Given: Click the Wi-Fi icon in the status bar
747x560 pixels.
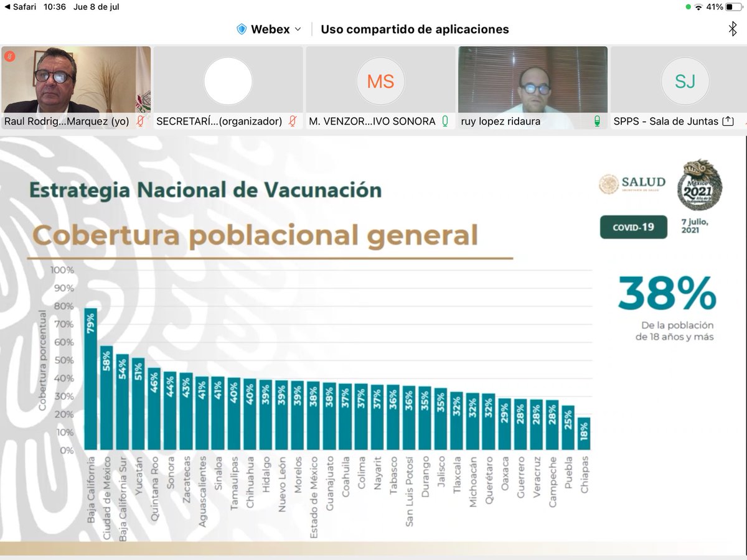Looking at the screenshot, I should click(x=700, y=8).
